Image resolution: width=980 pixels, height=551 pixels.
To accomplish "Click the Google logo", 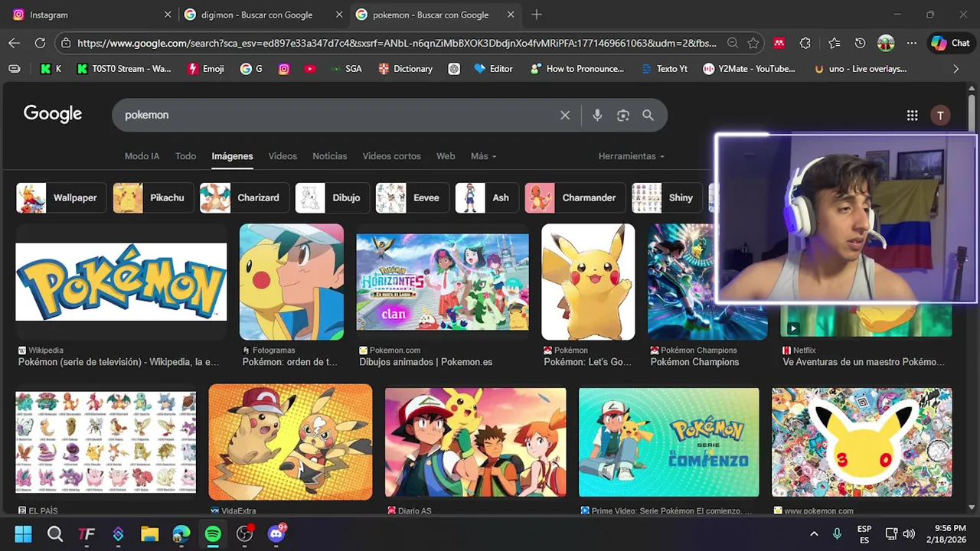I will [53, 114].
